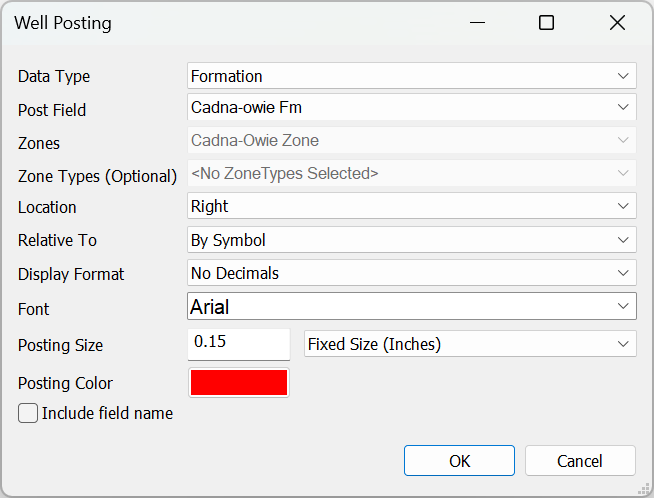This screenshot has height=498, width=654.
Task: Enable the Include field name checkbox
Action: (28, 413)
